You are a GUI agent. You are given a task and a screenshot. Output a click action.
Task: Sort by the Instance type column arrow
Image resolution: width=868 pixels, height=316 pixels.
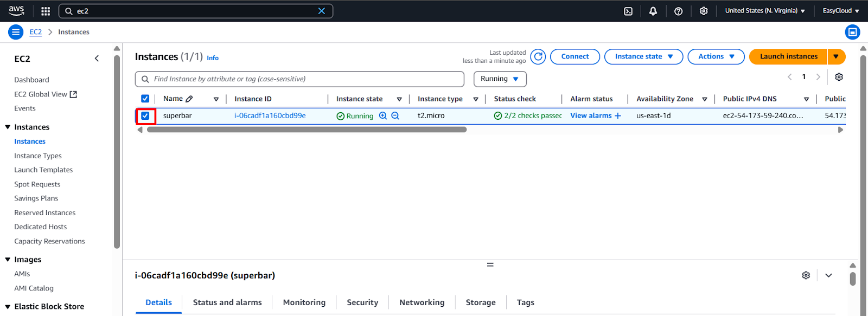(476, 99)
